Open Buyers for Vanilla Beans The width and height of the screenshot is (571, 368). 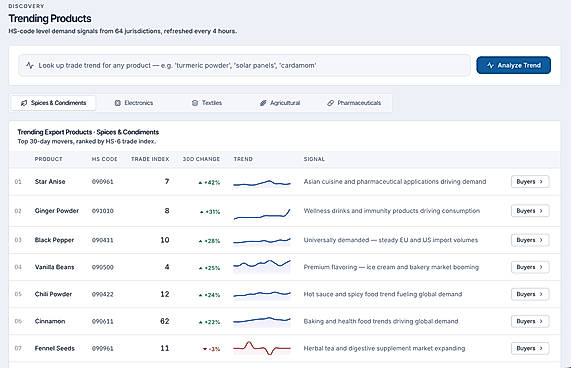[x=530, y=267]
